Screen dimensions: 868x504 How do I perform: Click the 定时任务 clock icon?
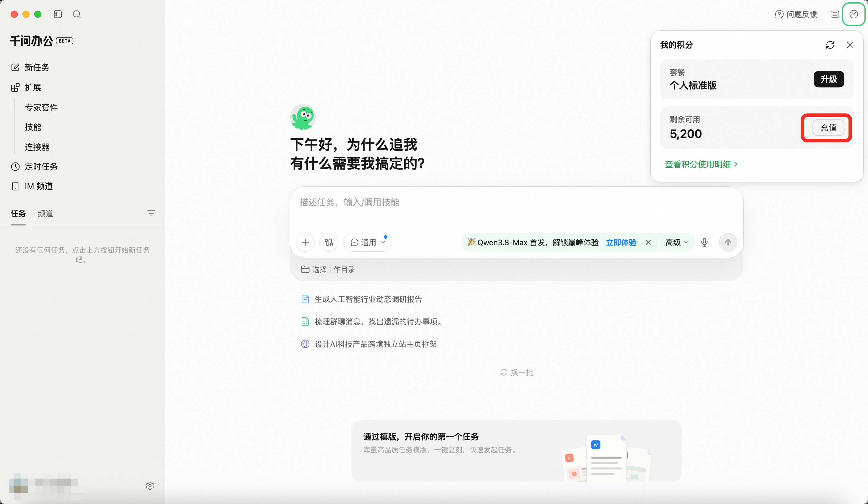[x=15, y=167]
